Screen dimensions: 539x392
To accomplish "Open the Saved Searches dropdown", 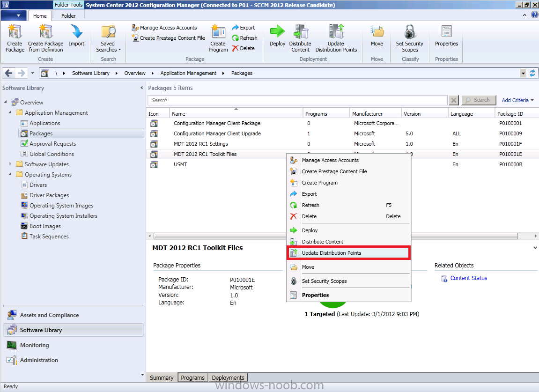I will [x=108, y=38].
